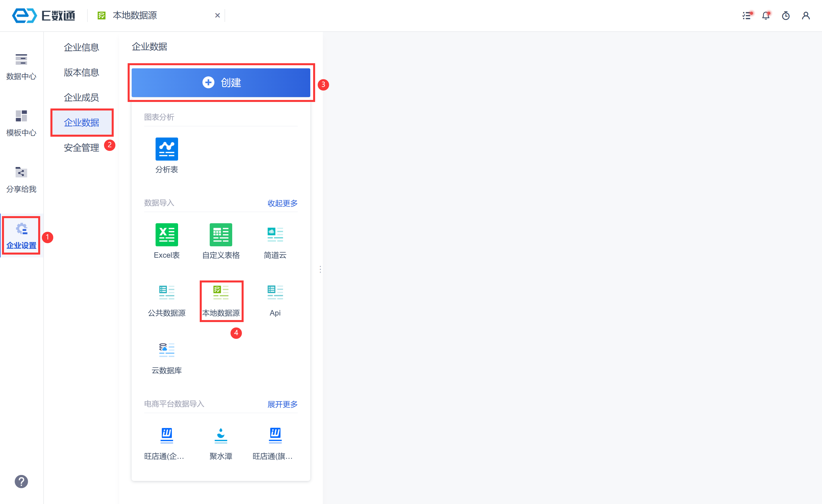Open the 安全管理 menu item
This screenshot has width=822, height=504.
tap(81, 147)
